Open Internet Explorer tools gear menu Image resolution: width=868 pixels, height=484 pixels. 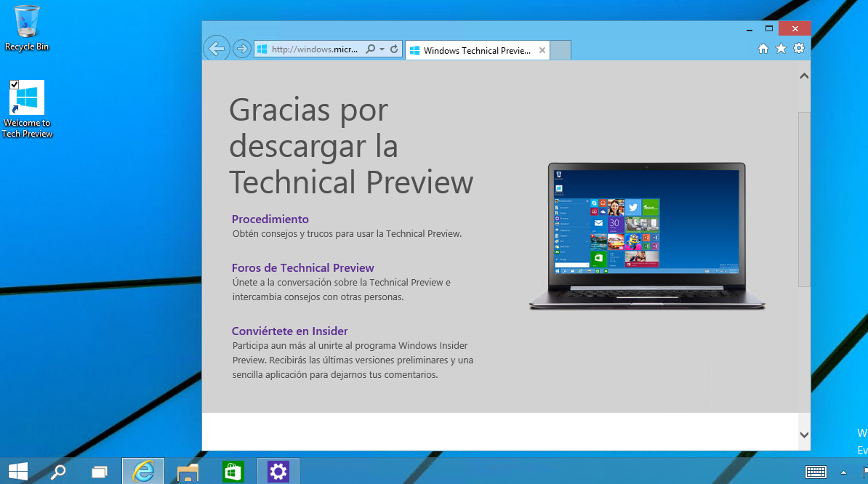tap(799, 49)
